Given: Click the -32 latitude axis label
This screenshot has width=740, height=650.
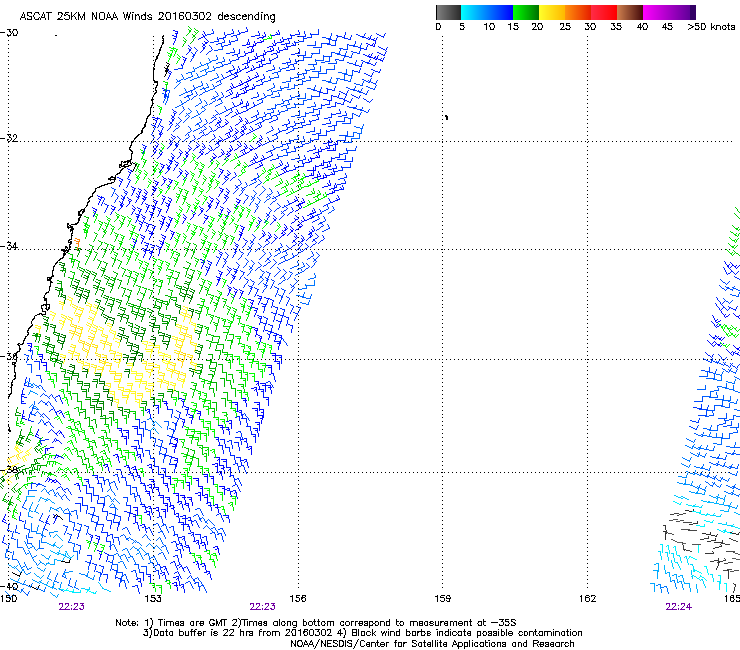Looking at the screenshot, I should (9, 138).
